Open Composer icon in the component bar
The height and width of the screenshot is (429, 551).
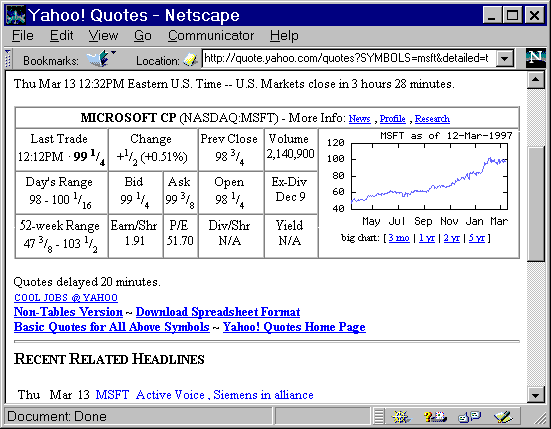[503, 417]
